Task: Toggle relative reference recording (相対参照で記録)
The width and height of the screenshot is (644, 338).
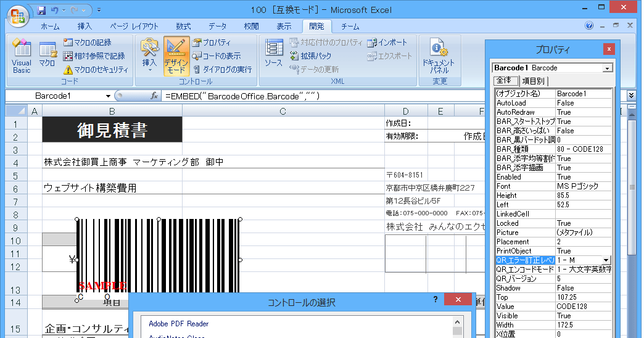Action: pos(94,56)
